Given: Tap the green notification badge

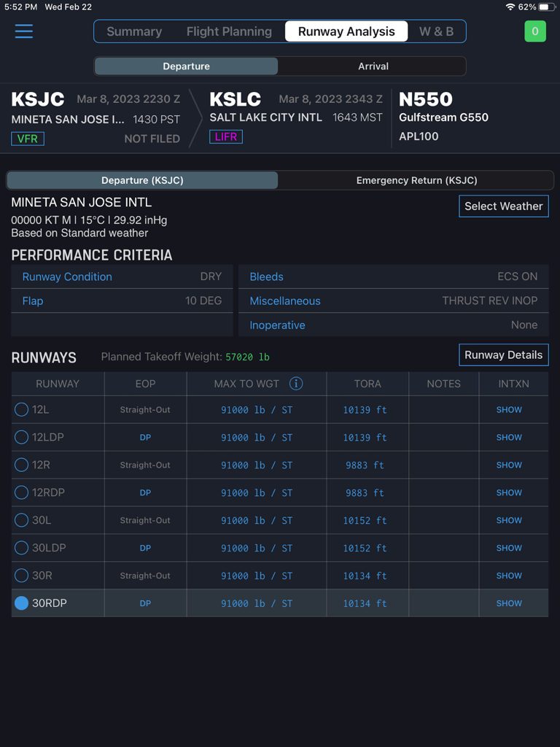Looking at the screenshot, I should (534, 31).
